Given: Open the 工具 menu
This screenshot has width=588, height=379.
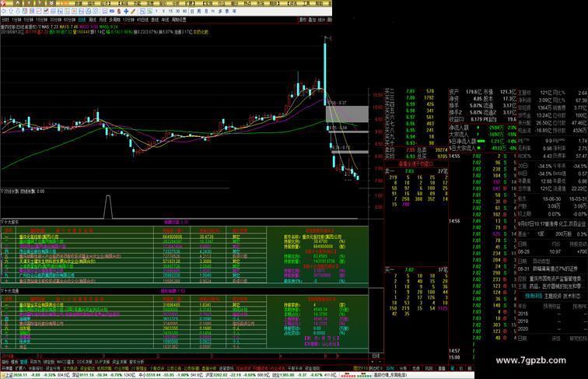Looking at the screenshot, I should point(306,3).
